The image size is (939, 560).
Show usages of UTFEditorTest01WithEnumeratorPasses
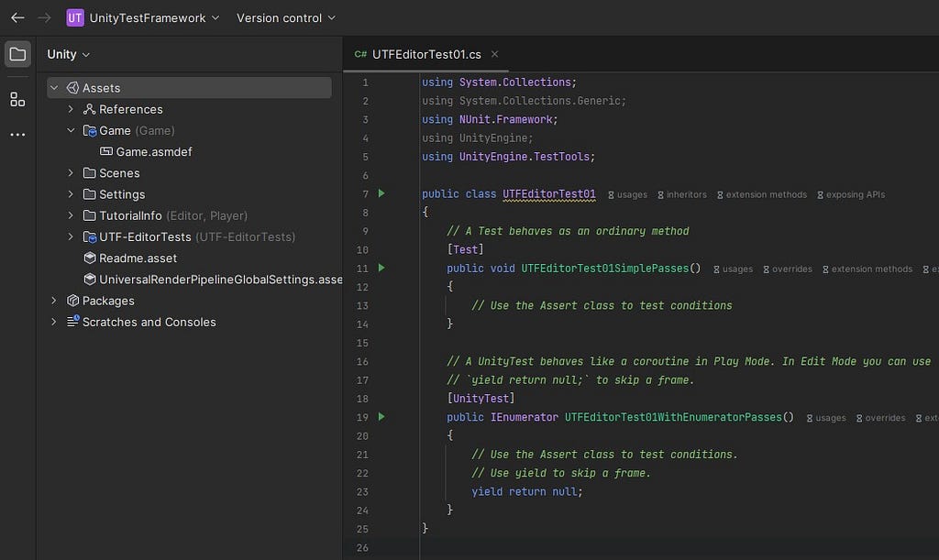826,418
